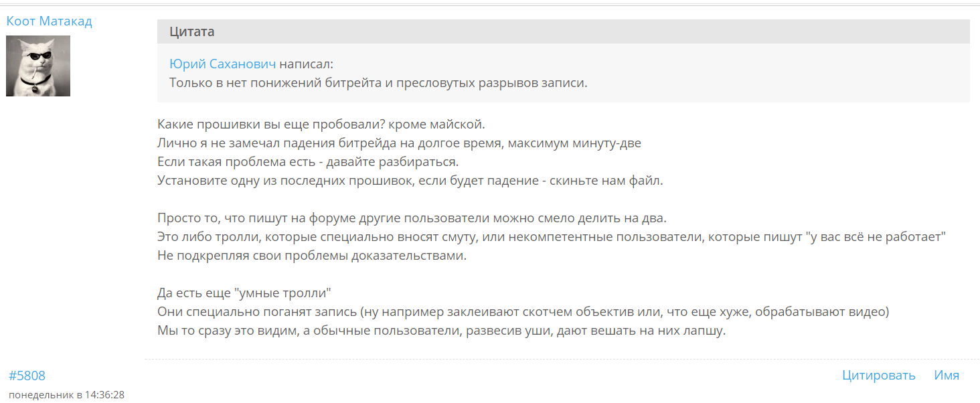Click the line Если такая проблема есть
980x403 pixels.
coord(308,162)
